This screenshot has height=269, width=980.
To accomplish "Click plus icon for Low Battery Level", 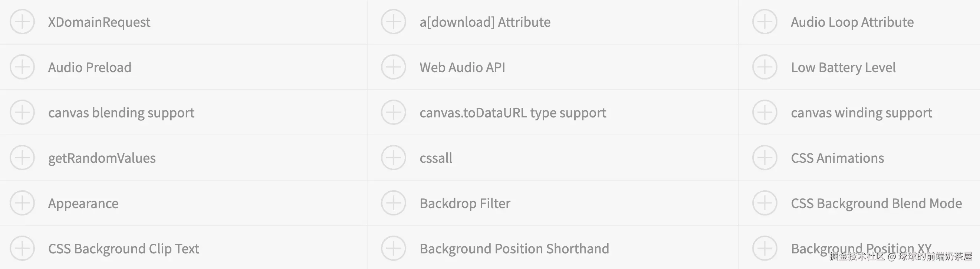I will pos(764,67).
